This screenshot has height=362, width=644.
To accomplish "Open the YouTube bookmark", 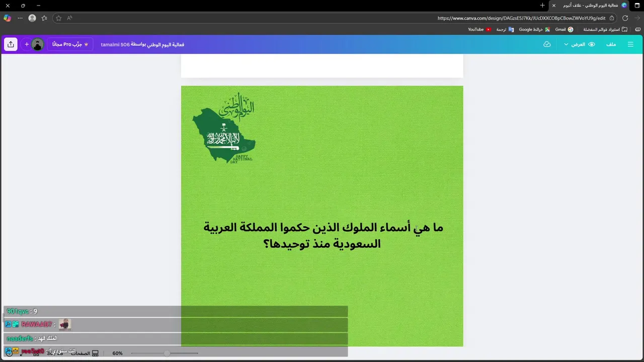I will coord(479,30).
